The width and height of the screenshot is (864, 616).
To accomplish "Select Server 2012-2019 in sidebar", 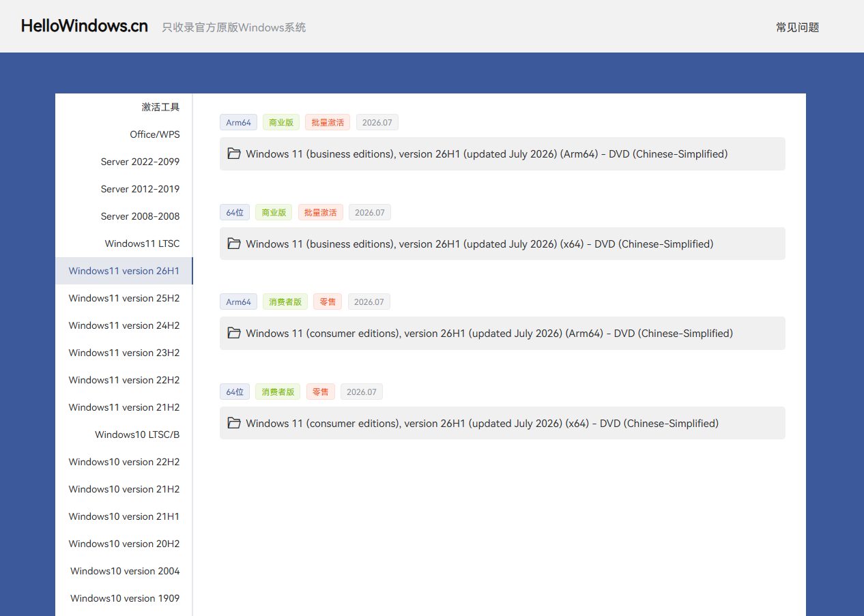I will click(124, 189).
